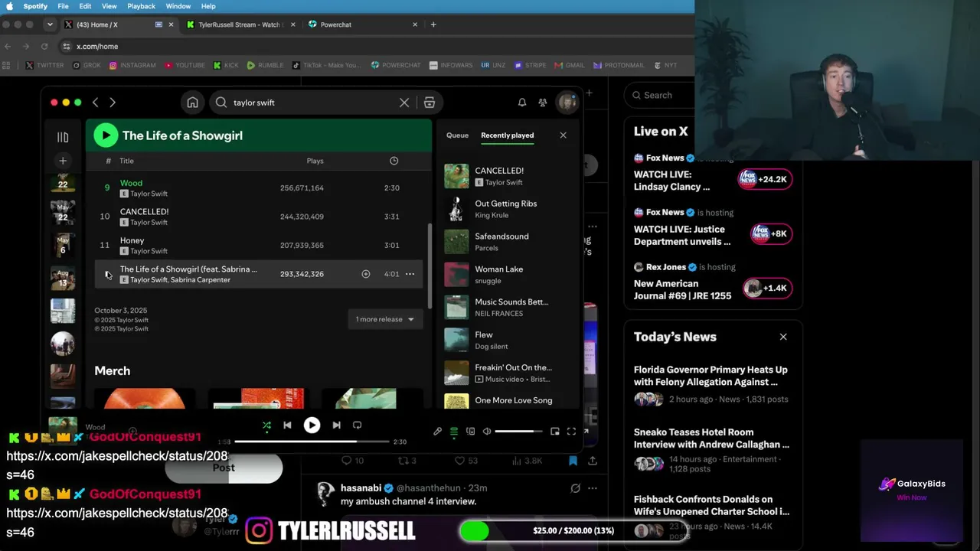Clear the taylor swift search query
980x551 pixels.
tap(404, 103)
